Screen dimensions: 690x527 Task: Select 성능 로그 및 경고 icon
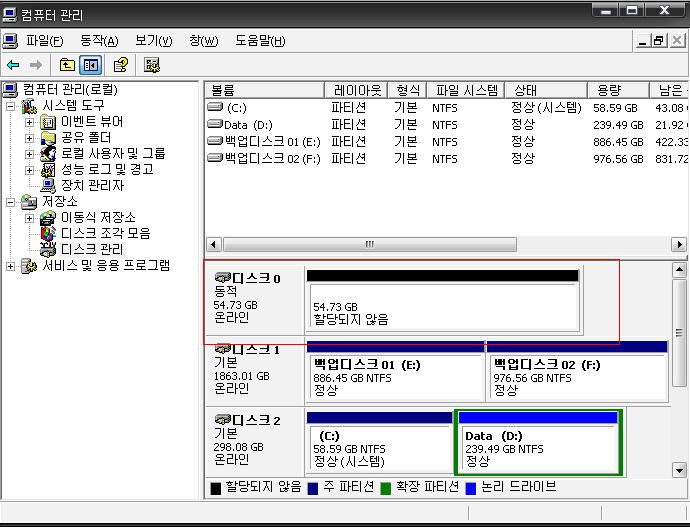tap(48, 170)
